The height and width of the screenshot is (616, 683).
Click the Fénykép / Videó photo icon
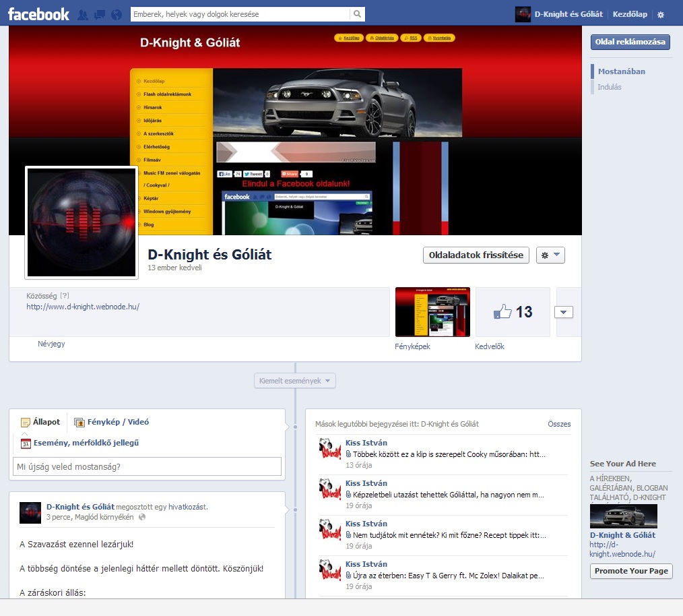click(79, 422)
